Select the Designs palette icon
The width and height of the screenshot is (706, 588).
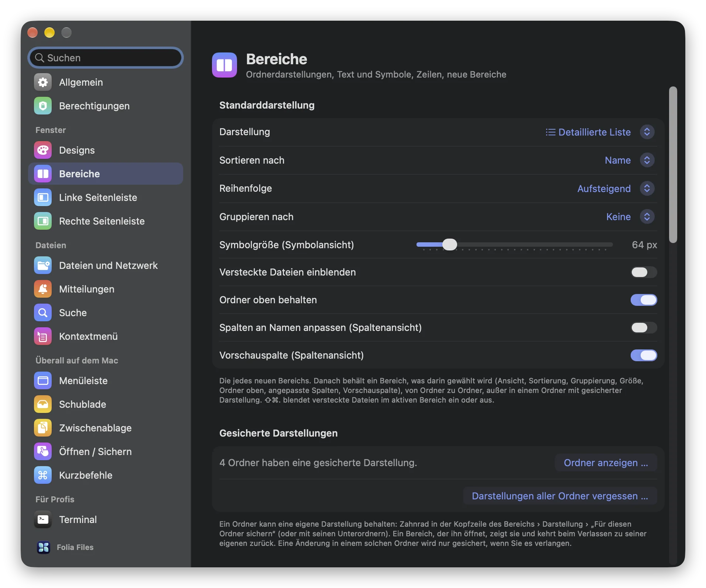click(x=43, y=150)
